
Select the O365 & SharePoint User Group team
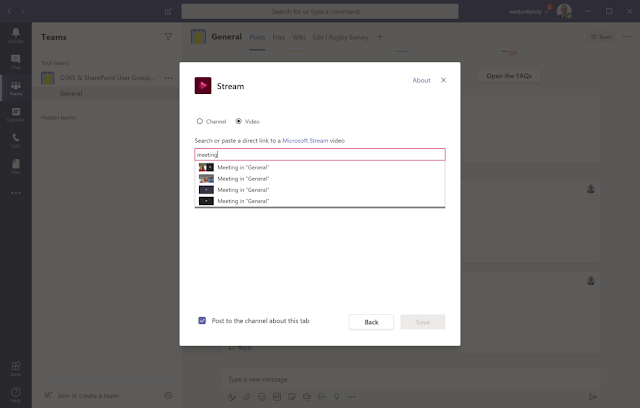pos(107,78)
